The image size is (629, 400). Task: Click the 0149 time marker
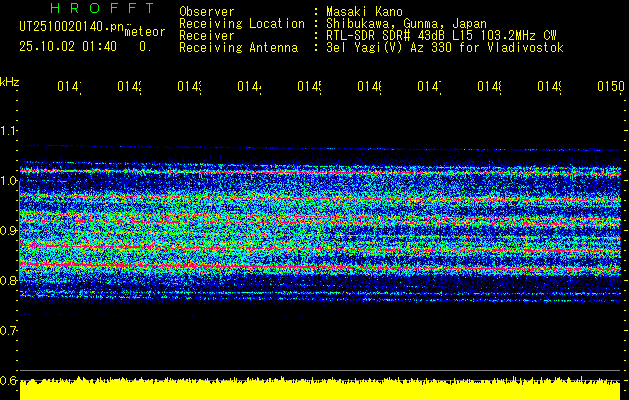coord(549,86)
